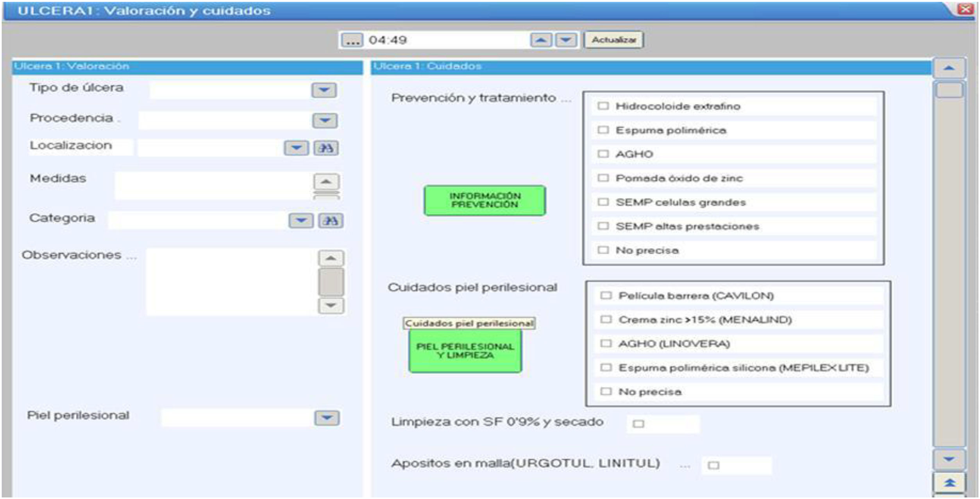The height and width of the screenshot is (499, 980).
Task: Open INFORMACIÓN PREVENCIÓN green button
Action: point(485,200)
